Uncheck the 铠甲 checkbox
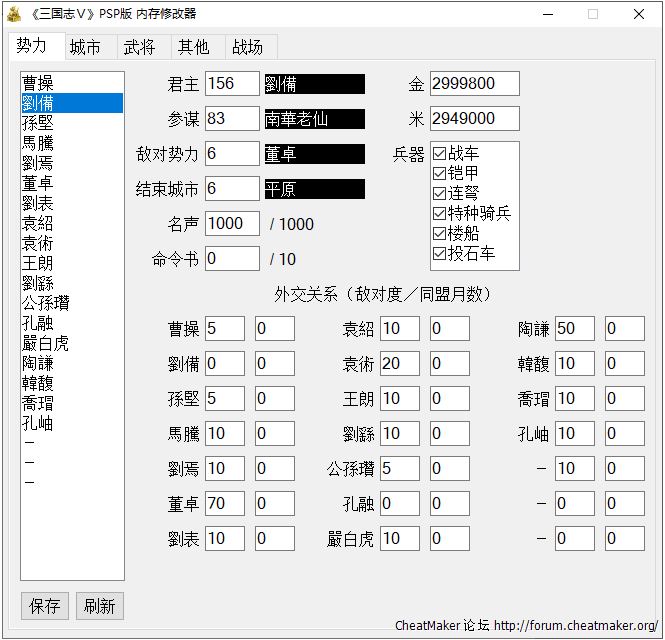 click(x=439, y=174)
